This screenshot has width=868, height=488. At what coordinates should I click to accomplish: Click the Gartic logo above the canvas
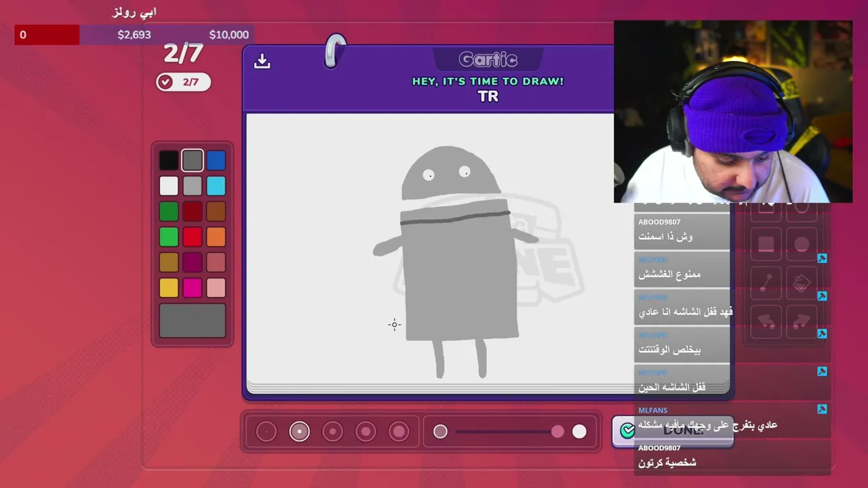click(488, 60)
